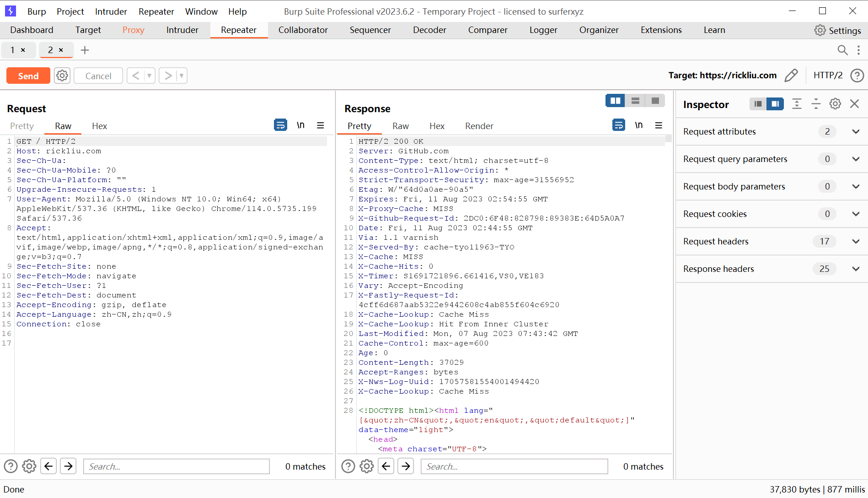Select side-by-side response layout view
Image resolution: width=868 pixels, height=498 pixels.
(x=615, y=101)
